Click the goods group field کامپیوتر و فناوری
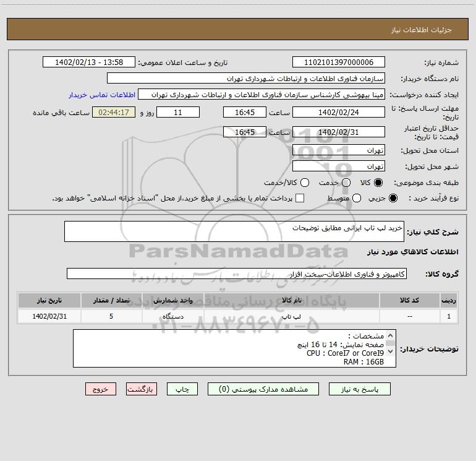476x461 pixels. (x=237, y=274)
